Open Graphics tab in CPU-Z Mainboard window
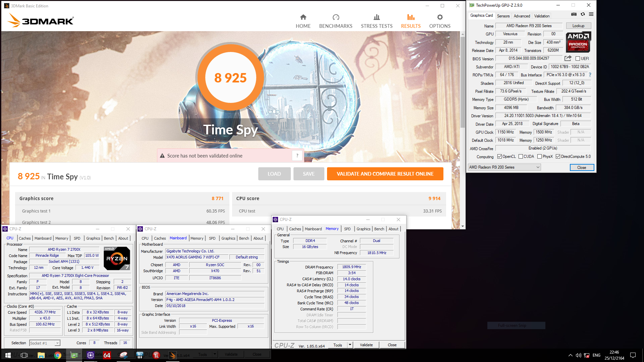 click(228, 238)
